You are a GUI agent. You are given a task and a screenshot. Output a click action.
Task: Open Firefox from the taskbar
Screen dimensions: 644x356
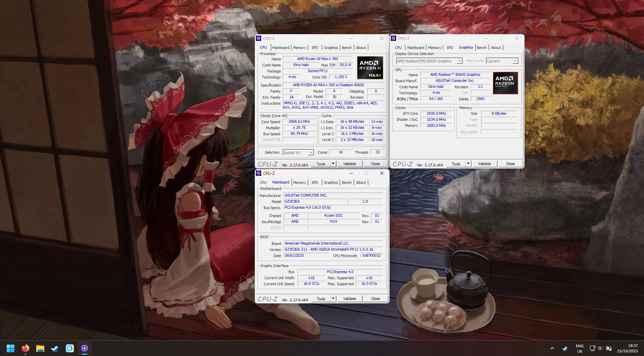click(x=25, y=348)
